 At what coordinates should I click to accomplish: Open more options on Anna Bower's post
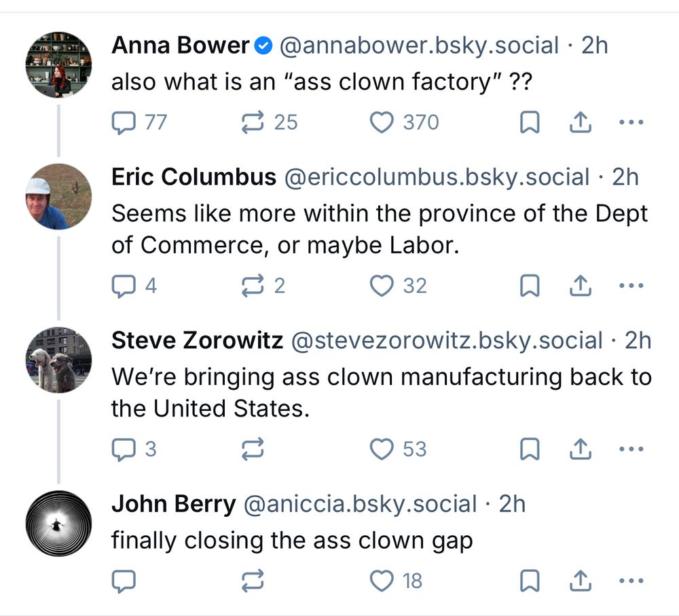click(x=631, y=123)
